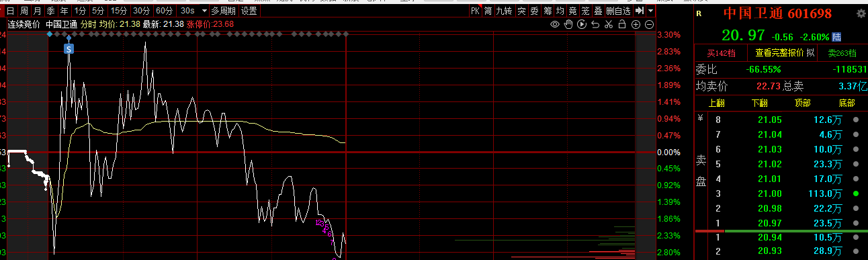Zoom in with the plus circle icon
This screenshot has height=260, width=868.
[x=636, y=24]
